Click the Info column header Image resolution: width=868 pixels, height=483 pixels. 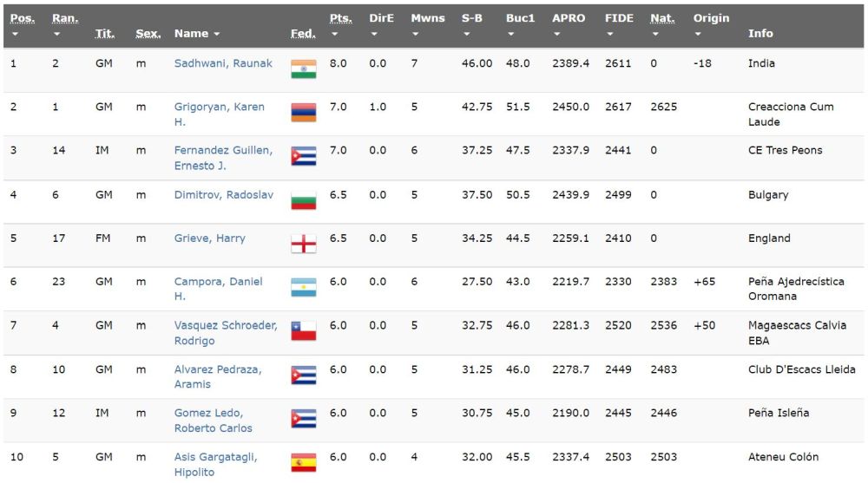pyautogui.click(x=760, y=33)
